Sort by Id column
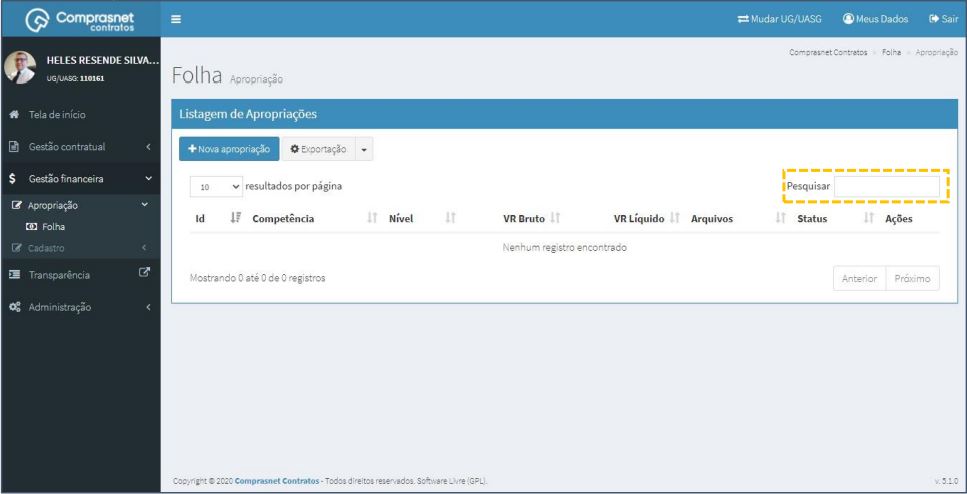Viewport: 967px width, 494px height. click(x=216, y=219)
